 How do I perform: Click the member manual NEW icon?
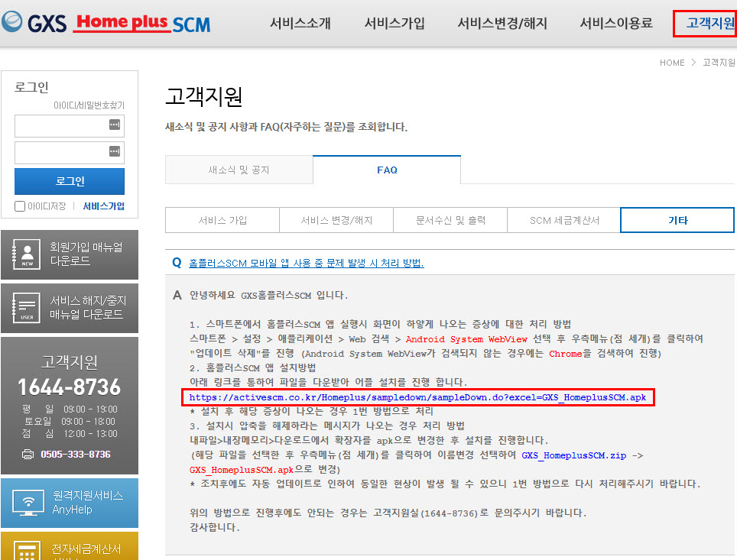pyautogui.click(x=27, y=254)
